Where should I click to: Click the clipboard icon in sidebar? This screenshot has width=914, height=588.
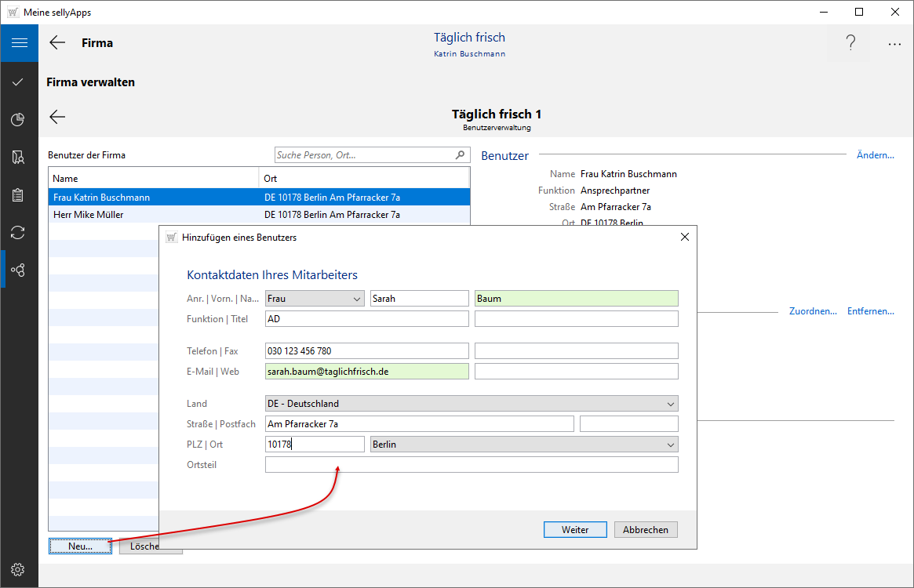click(x=19, y=195)
